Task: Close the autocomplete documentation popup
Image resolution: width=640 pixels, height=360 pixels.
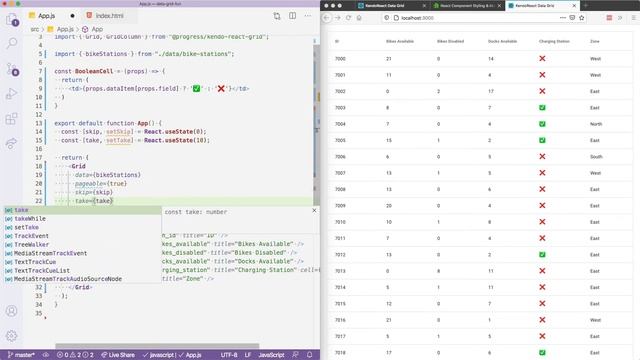Action: pyautogui.click(x=314, y=211)
